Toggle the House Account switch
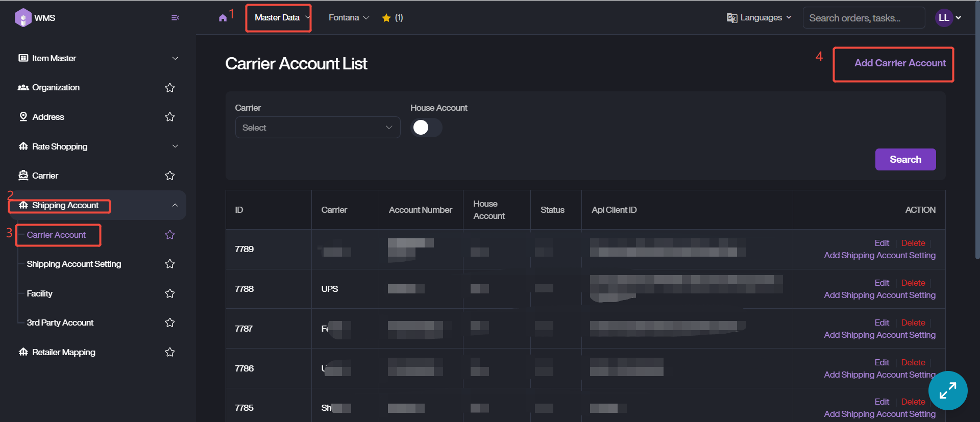Image resolution: width=980 pixels, height=422 pixels. click(426, 128)
